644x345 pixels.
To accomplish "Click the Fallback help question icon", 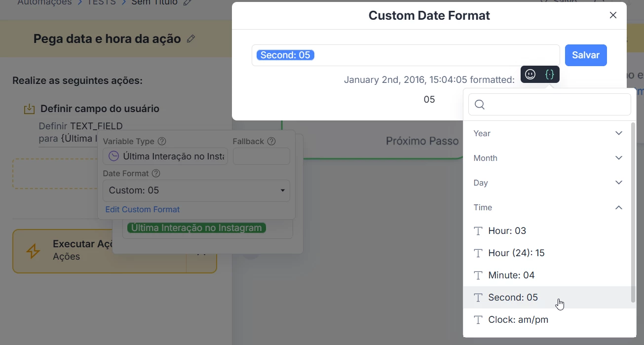I will click(x=271, y=142).
